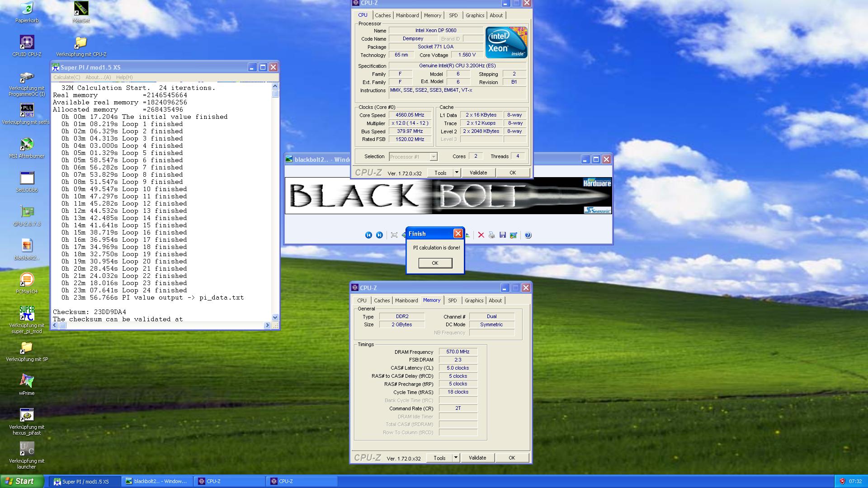
Task: Launch the wPrime desktop icon
Action: pos(27,385)
